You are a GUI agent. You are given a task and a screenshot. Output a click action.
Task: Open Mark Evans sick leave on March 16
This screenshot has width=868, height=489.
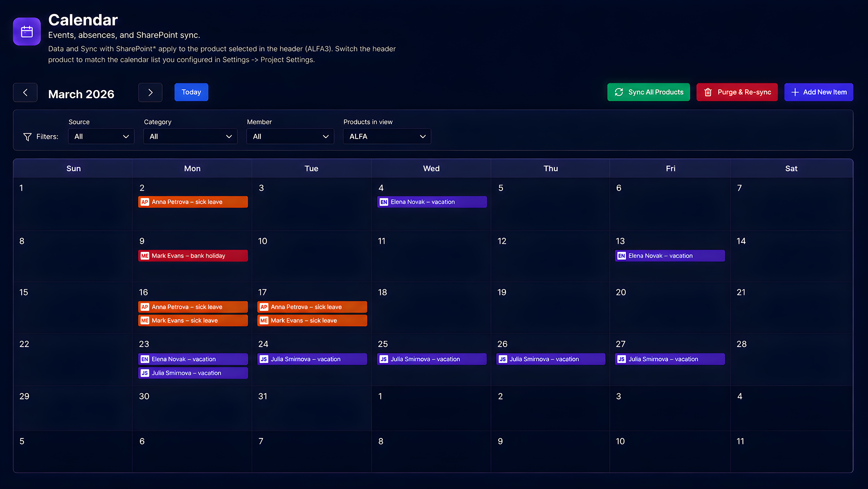click(x=193, y=320)
